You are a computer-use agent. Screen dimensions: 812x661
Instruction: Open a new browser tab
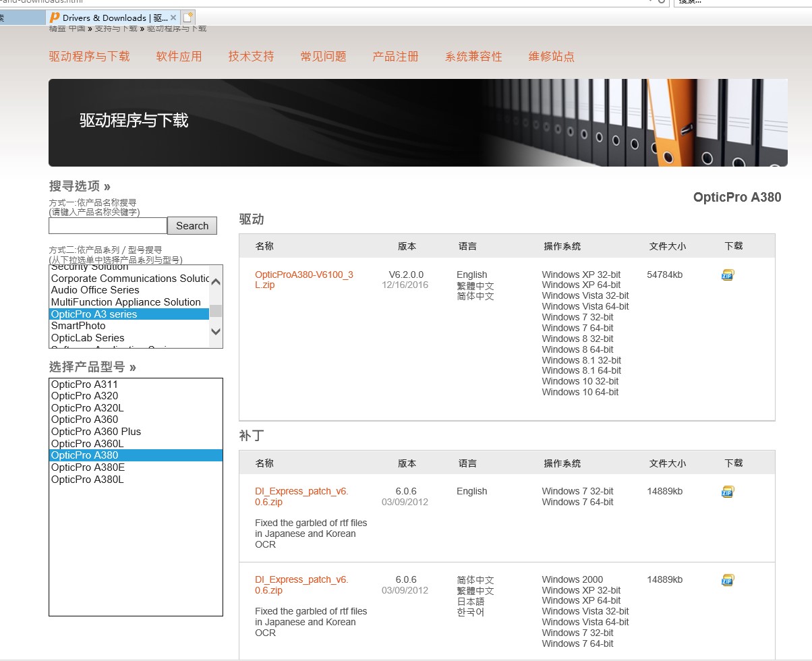188,18
